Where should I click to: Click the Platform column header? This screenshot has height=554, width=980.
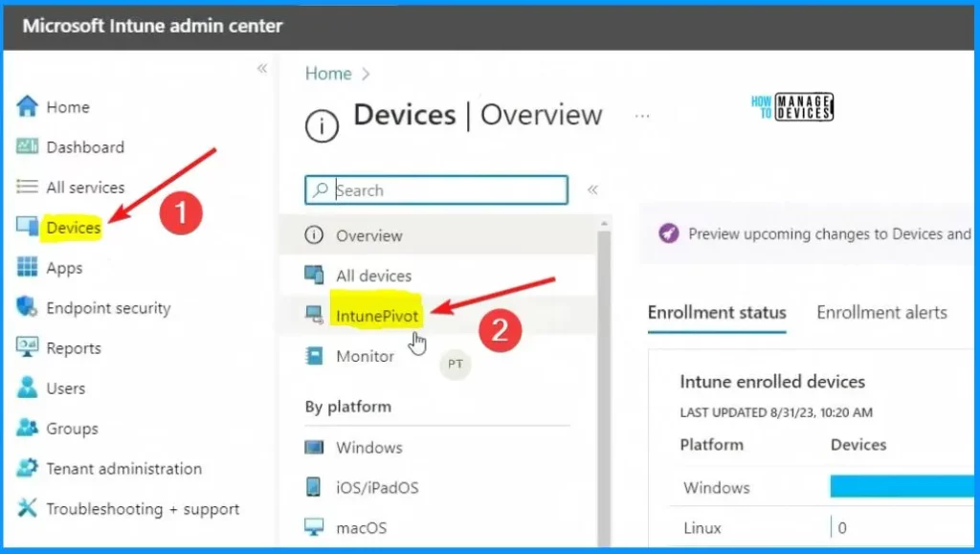click(x=711, y=445)
